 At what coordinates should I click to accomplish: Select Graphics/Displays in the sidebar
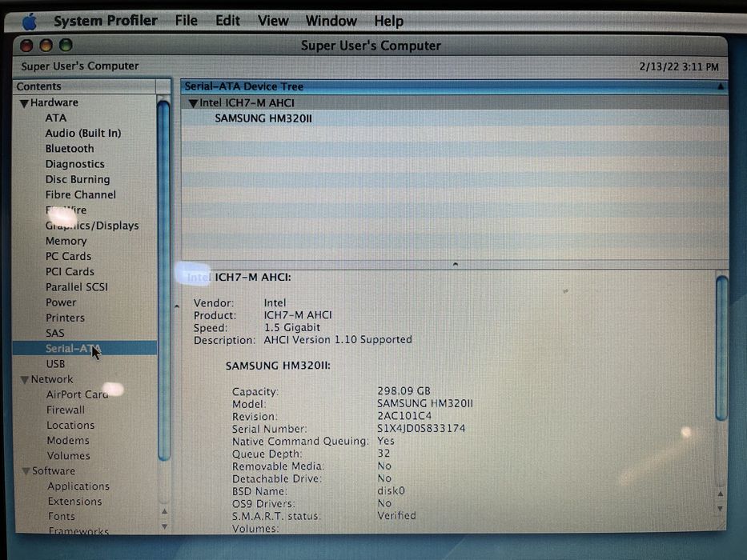pos(92,226)
